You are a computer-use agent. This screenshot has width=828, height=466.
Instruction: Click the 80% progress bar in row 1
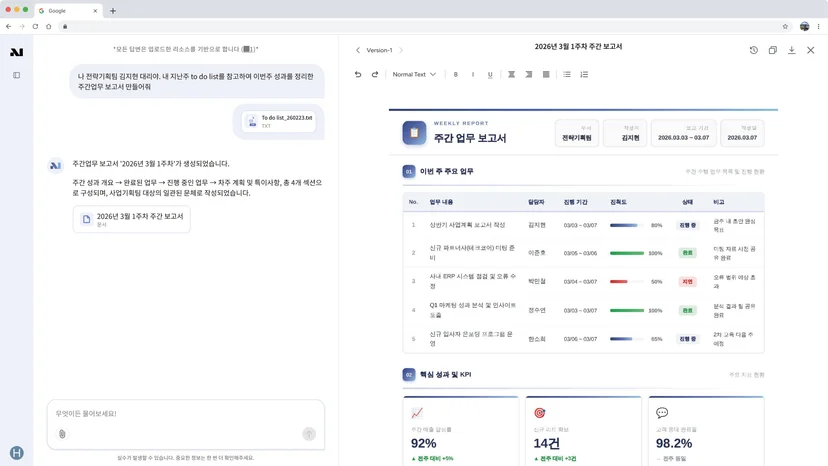point(626,225)
